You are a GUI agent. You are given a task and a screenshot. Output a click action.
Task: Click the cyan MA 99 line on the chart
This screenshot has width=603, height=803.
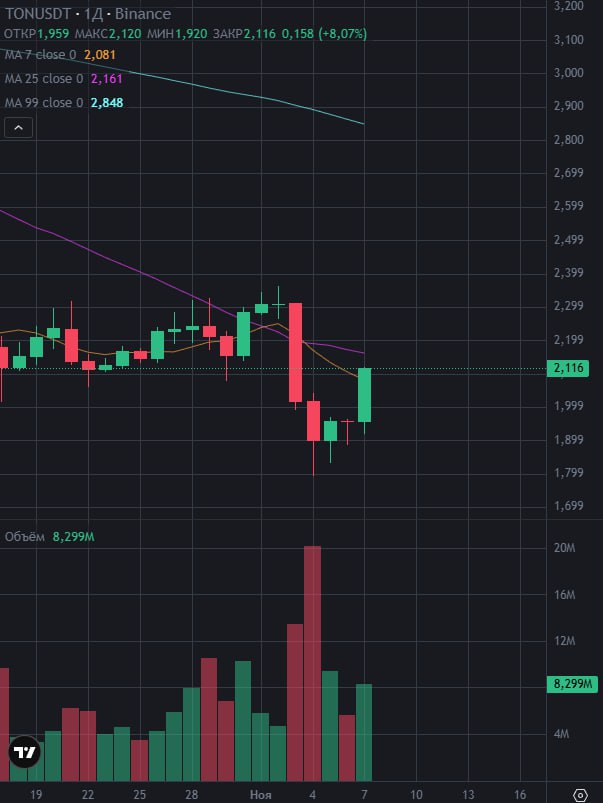(300, 105)
